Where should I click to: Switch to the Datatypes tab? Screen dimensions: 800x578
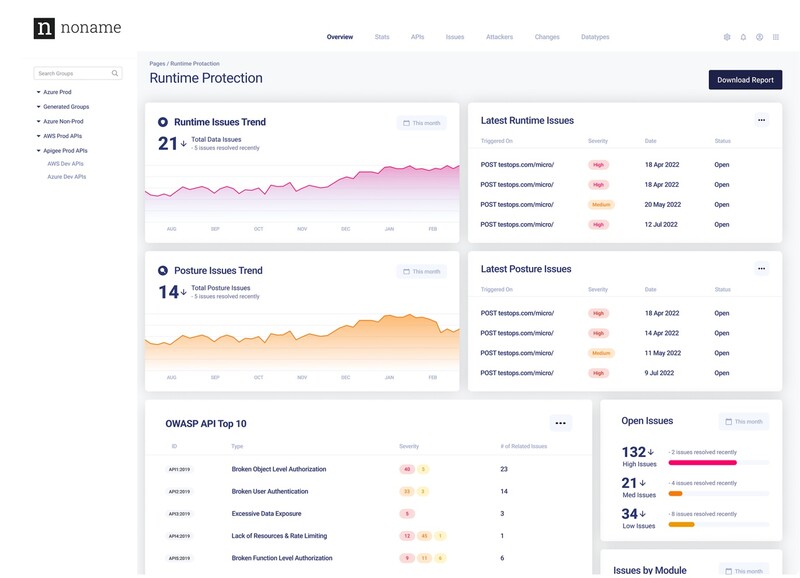[x=595, y=37]
